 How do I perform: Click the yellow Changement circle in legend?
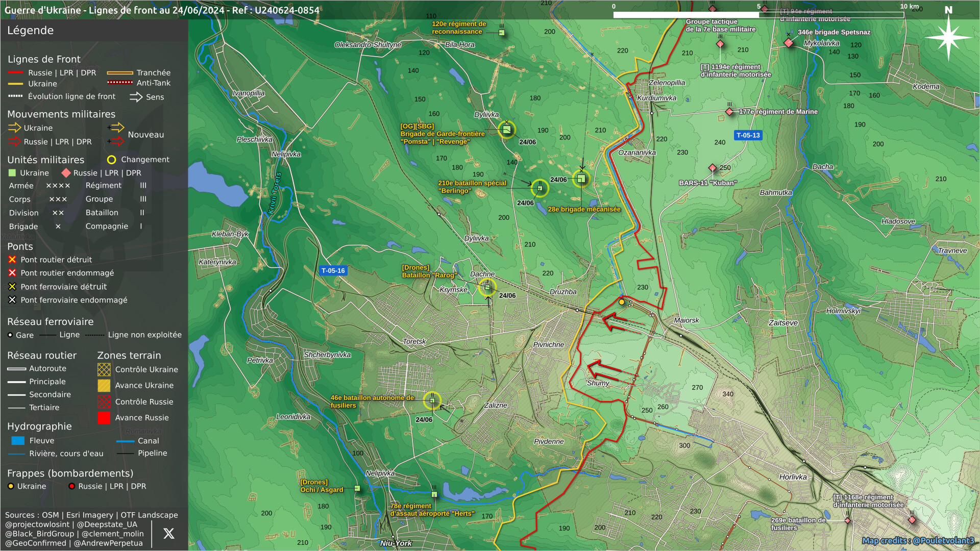(111, 160)
